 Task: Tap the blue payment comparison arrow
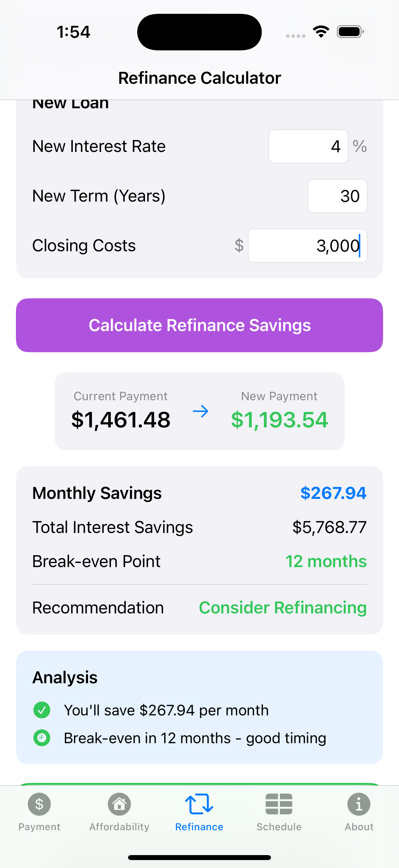tap(200, 411)
